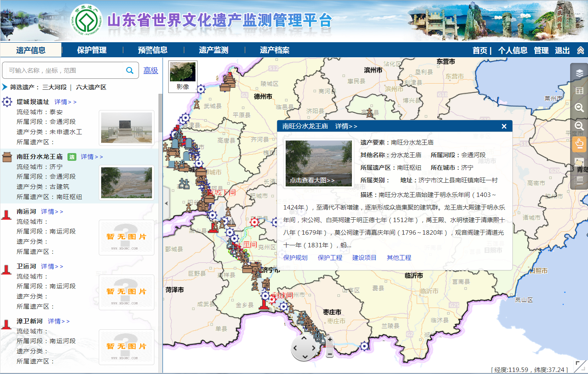588x374 pixels.
Task: Click the 漳卫新河 red marker icon in list
Action: [x=7, y=324]
